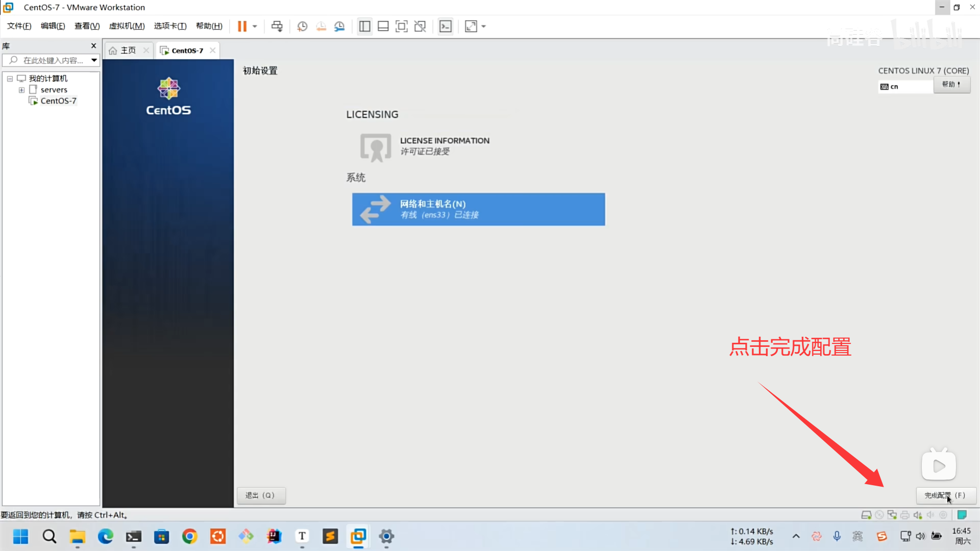Enter full screen mode icon

pos(402,27)
